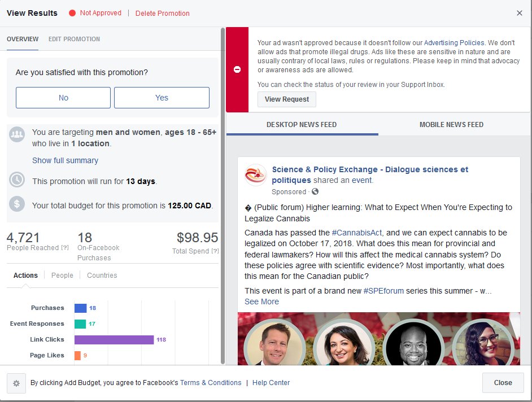The height and width of the screenshot is (402, 532).
Task: Open Science & Policy Exchange page name
Action: point(370,174)
